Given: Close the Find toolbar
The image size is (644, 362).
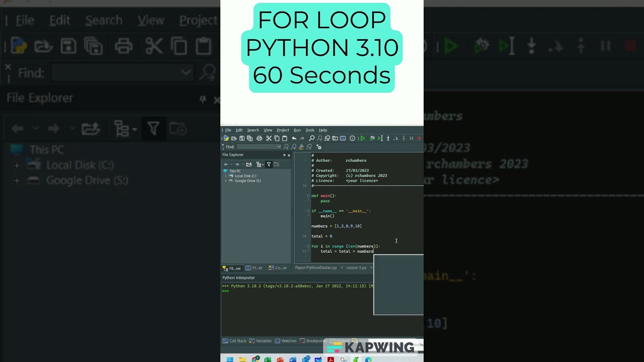Looking at the screenshot, I should 223,145.
